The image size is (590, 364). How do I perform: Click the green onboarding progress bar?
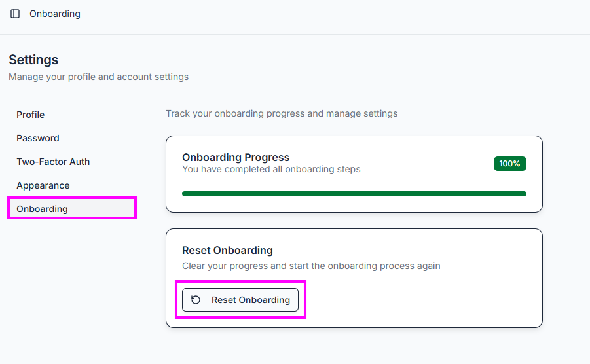[354, 194]
